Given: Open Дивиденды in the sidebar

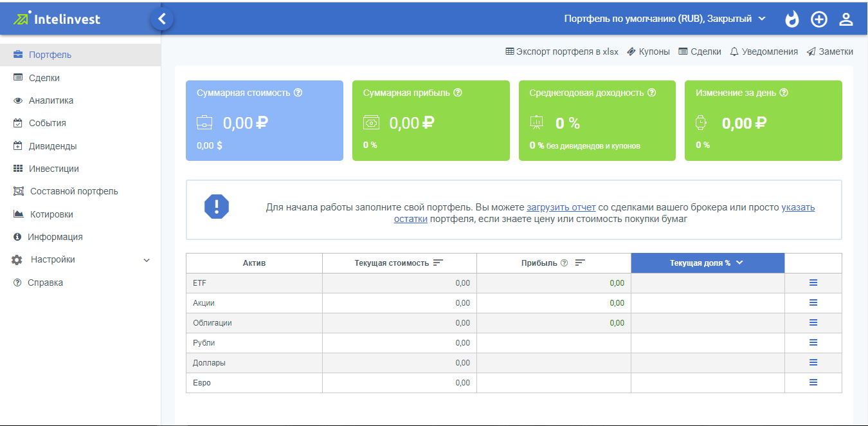Looking at the screenshot, I should (52, 146).
